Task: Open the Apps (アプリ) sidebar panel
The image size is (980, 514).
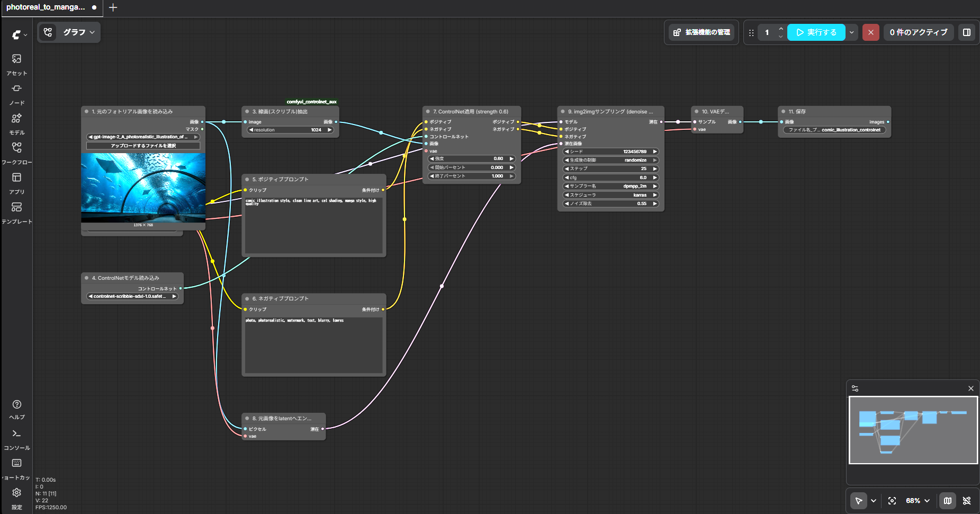Action: coord(16,183)
